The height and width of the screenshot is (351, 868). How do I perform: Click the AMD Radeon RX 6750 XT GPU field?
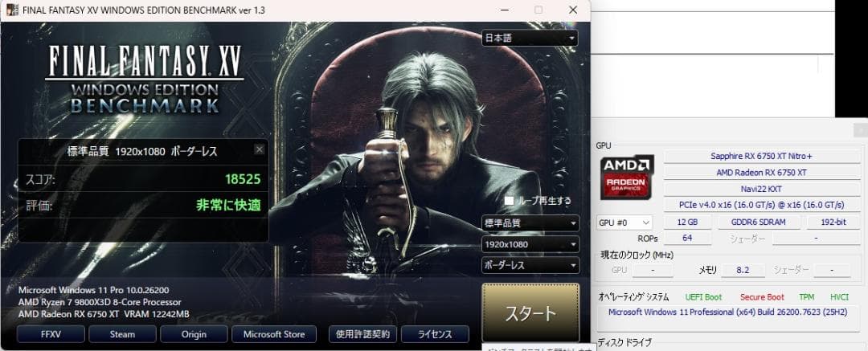(762, 172)
